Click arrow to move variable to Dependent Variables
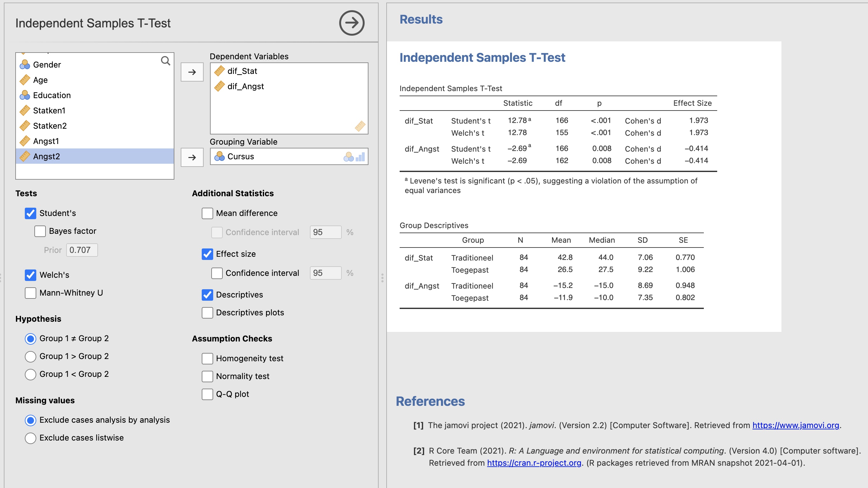This screenshot has width=868, height=488. [x=192, y=72]
